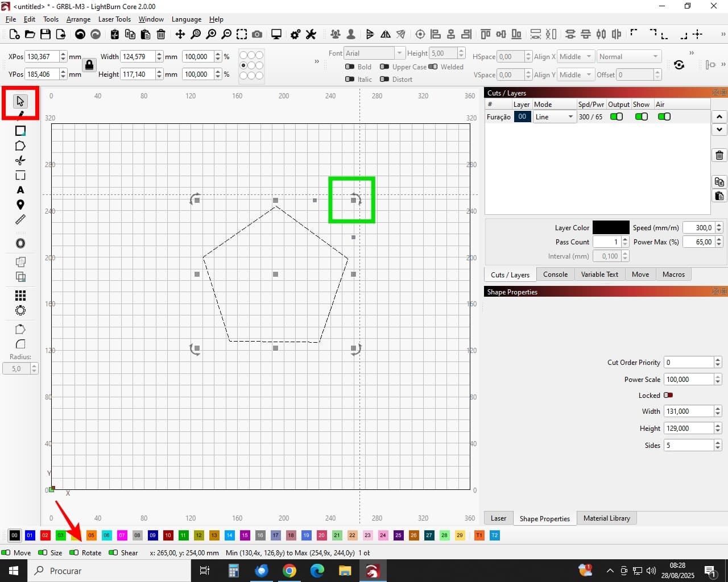Viewport: 728px width, 582px height.
Task: Open the Align X Middle dropdown
Action: pyautogui.click(x=576, y=57)
